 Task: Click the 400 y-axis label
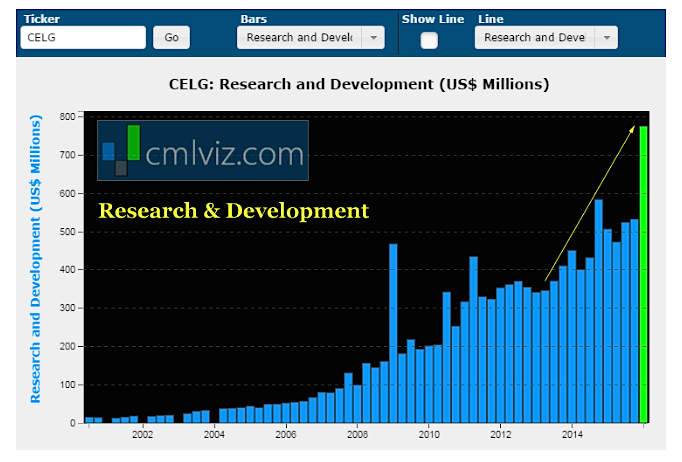click(67, 270)
